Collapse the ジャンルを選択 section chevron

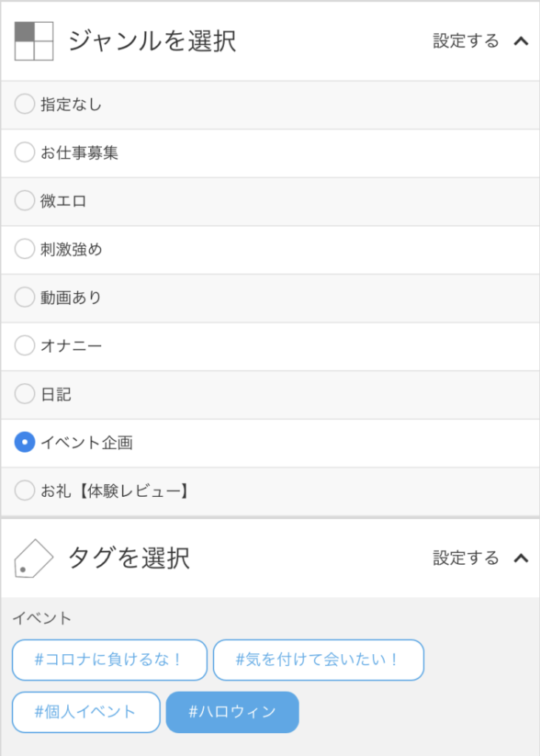point(521,41)
